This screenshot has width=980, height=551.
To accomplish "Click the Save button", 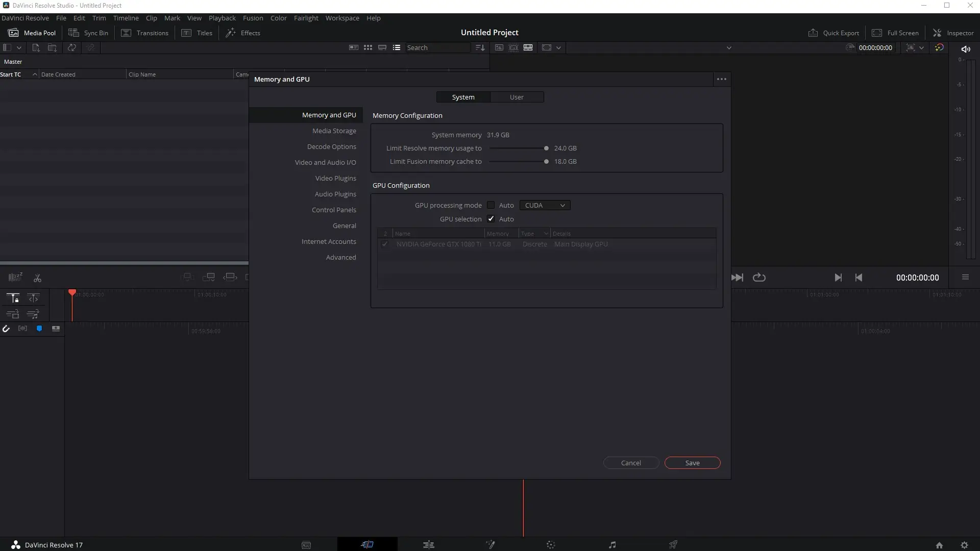I will [692, 463].
